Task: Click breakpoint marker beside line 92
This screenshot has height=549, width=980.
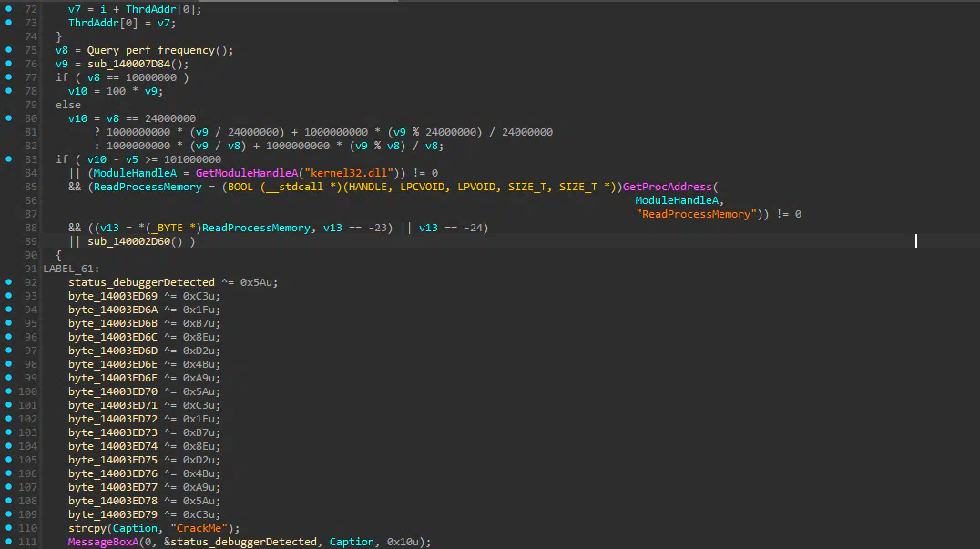Action: (8, 282)
